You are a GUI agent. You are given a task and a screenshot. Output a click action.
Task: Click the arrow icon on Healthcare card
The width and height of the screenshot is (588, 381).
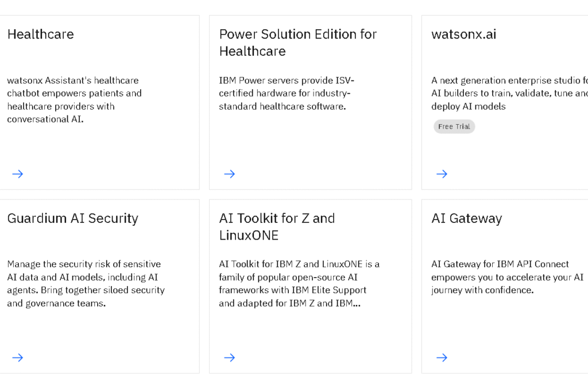[x=18, y=174]
